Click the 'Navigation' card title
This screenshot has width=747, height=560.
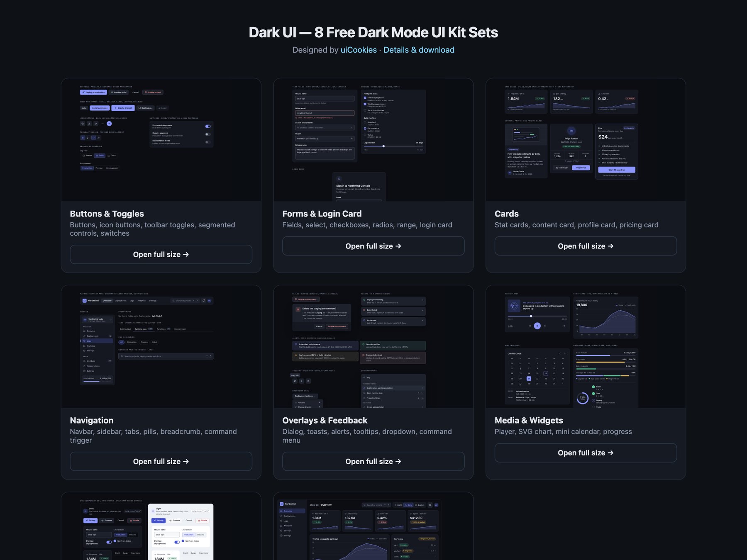[91, 420]
